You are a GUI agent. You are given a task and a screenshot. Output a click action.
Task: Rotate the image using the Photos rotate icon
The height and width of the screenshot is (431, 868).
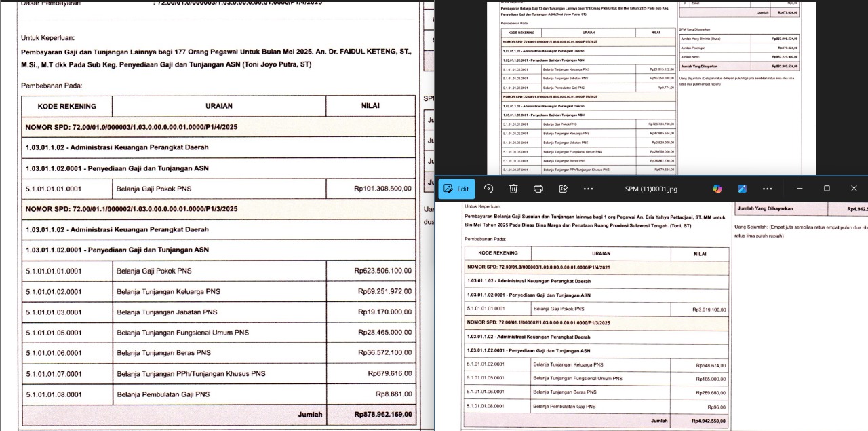tap(488, 189)
